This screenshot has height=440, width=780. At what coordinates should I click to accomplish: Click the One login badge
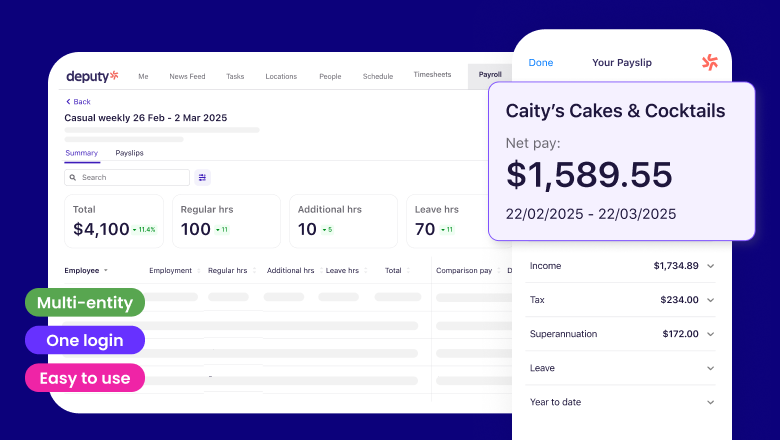[85, 340]
